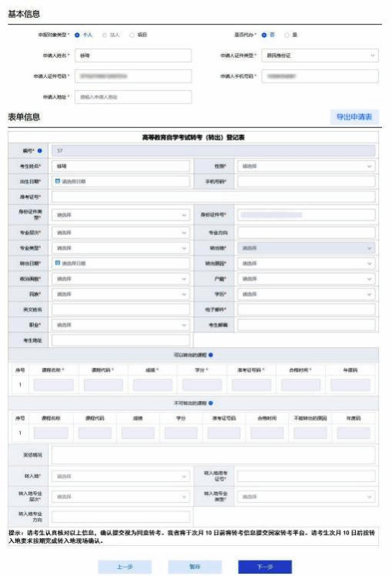
Task: Focus the 准考证号 input field
Action: click(213, 197)
